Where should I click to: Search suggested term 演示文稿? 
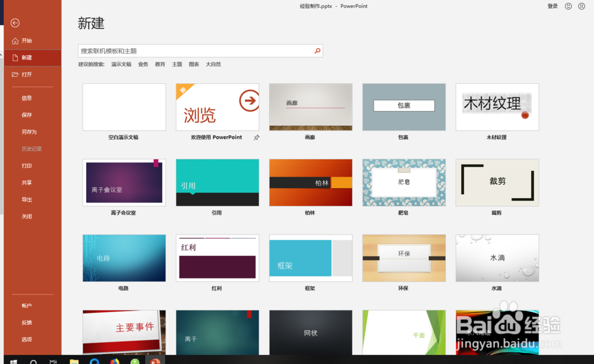coord(121,64)
